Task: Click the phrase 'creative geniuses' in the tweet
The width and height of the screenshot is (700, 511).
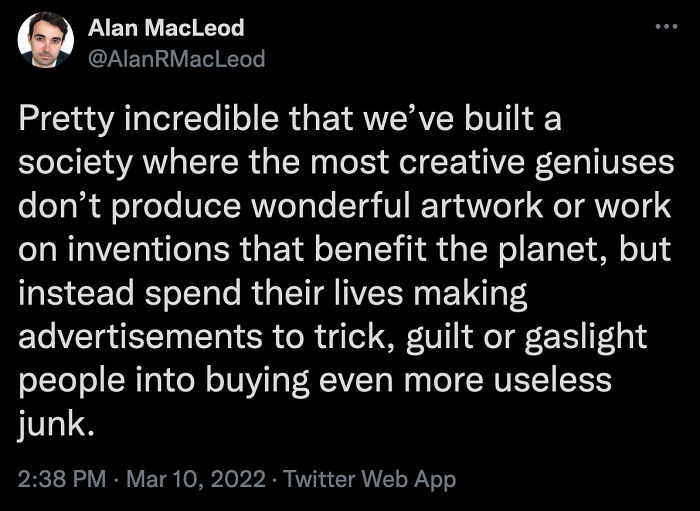Action: [x=536, y=163]
